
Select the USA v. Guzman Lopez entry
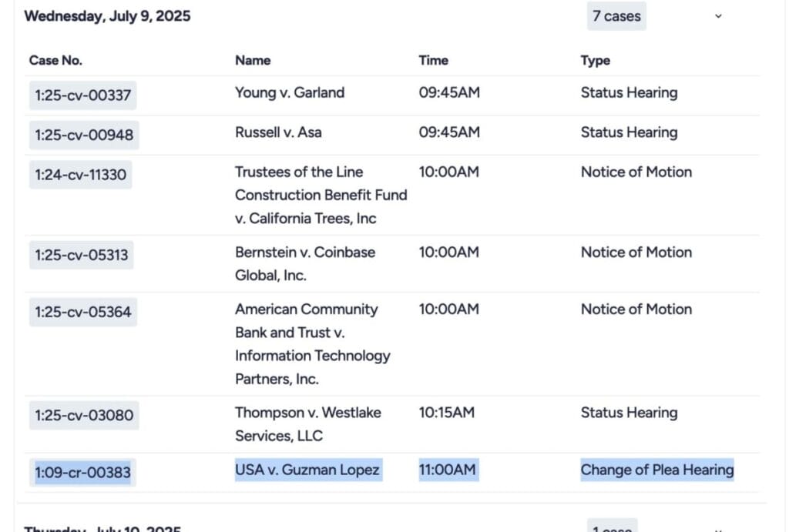(307, 470)
